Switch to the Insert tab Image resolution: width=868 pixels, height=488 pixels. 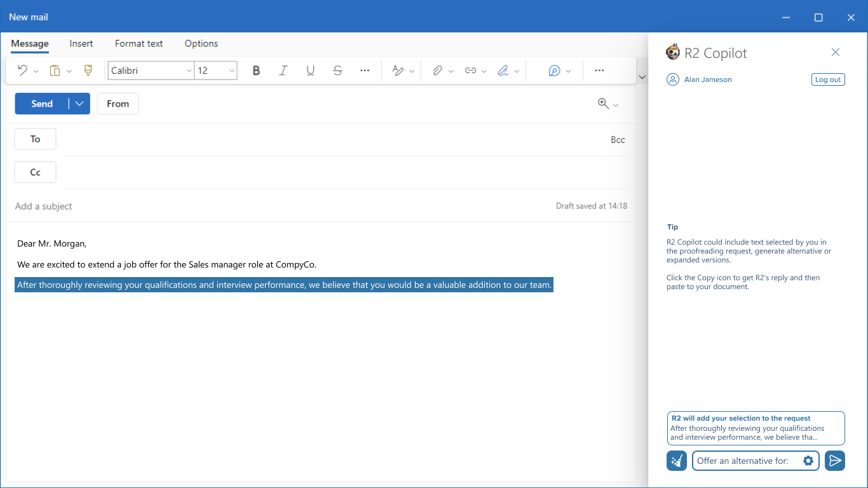pos(81,44)
